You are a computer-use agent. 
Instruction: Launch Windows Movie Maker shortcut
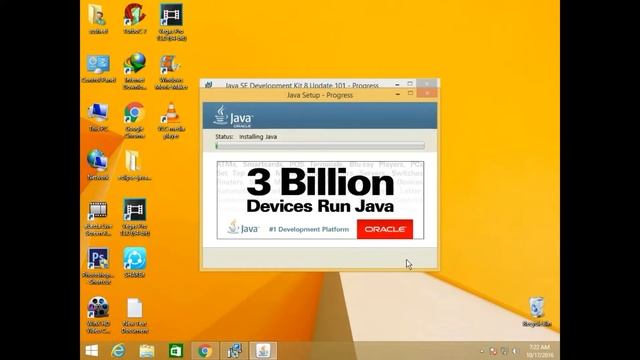(171, 72)
